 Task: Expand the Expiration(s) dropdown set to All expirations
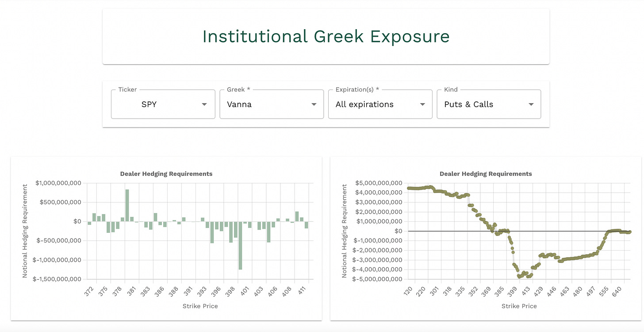pos(380,104)
